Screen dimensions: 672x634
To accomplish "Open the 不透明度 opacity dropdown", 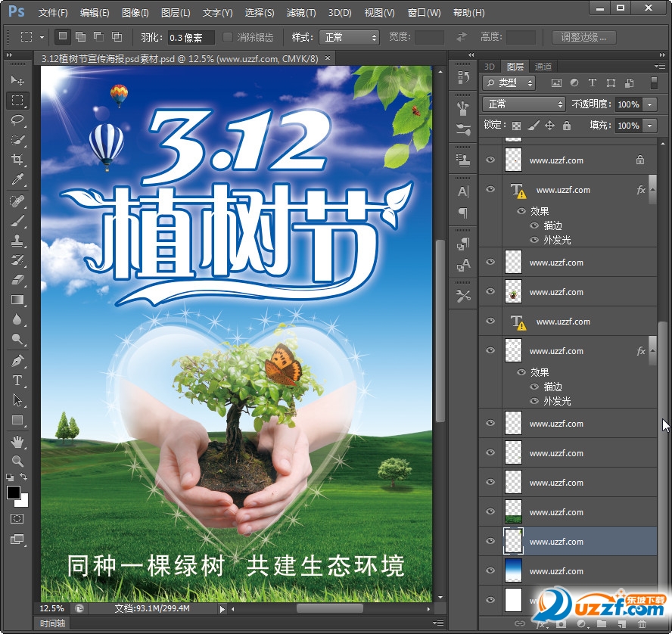I will coord(651,104).
